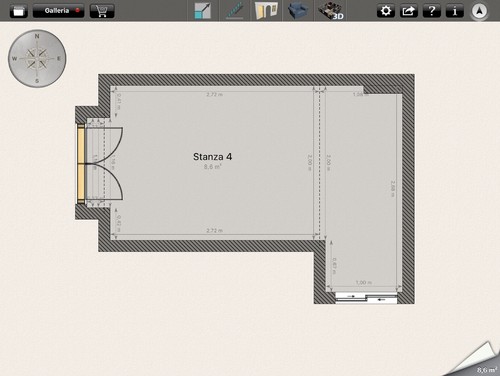
Task: Select the sliding window at bottom
Action: click(366, 298)
